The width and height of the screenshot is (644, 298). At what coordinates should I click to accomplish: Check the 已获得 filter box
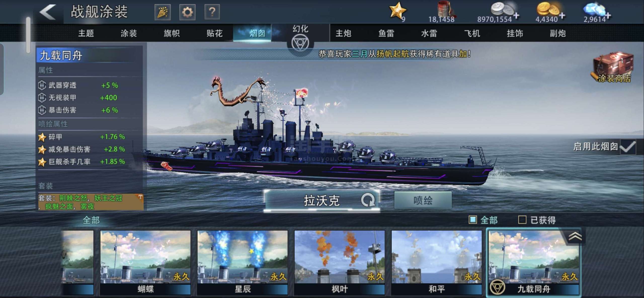[x=522, y=220]
